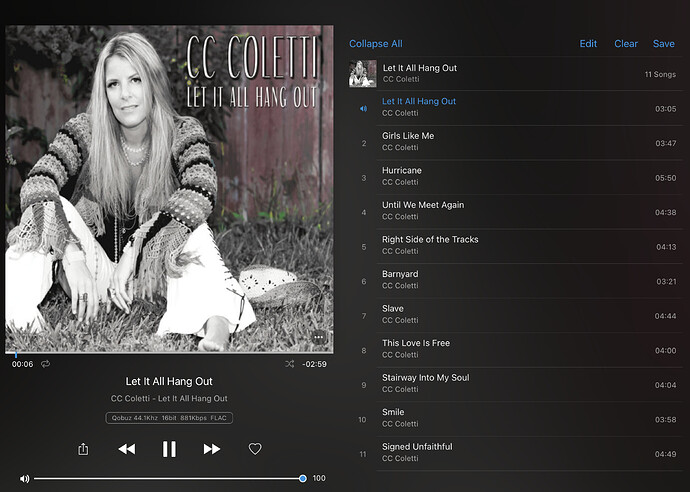This screenshot has height=492, width=690.
Task: Open the three-dot menu on album art
Action: point(319,338)
